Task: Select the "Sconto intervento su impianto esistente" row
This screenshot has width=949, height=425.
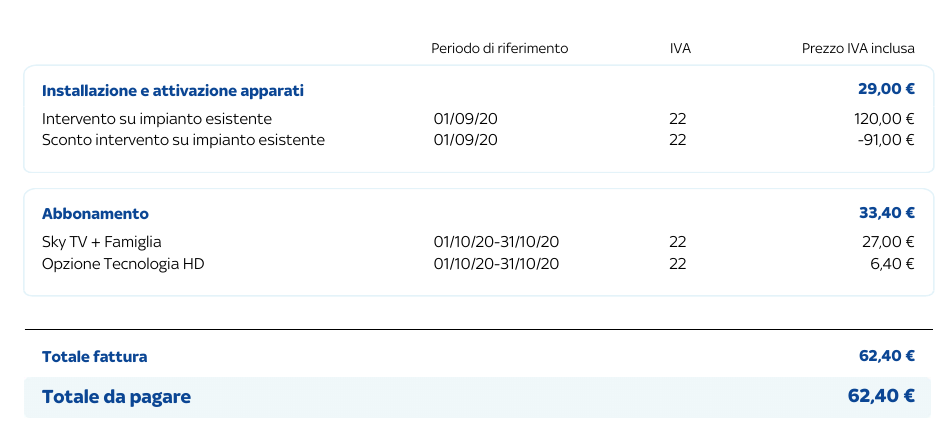Action: (x=183, y=140)
